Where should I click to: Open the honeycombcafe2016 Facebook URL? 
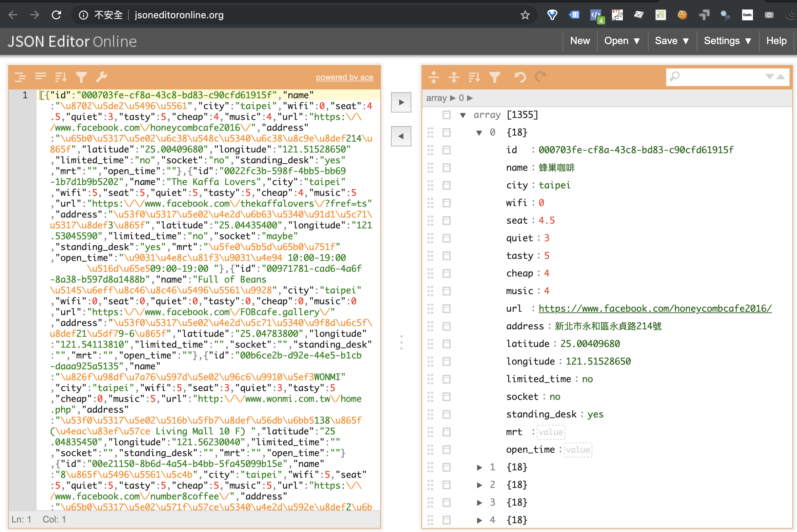coord(655,309)
